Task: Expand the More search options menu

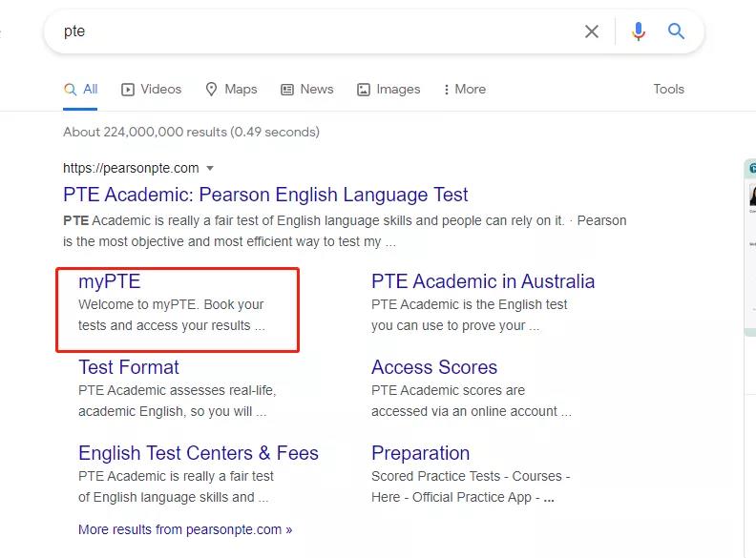Action: 465,89
